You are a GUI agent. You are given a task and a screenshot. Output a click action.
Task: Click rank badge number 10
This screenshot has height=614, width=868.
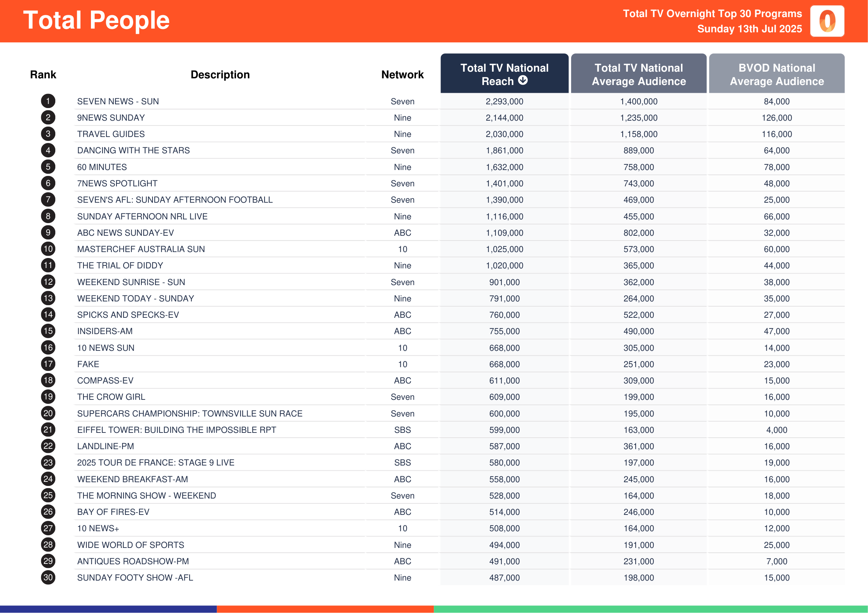pyautogui.click(x=48, y=249)
